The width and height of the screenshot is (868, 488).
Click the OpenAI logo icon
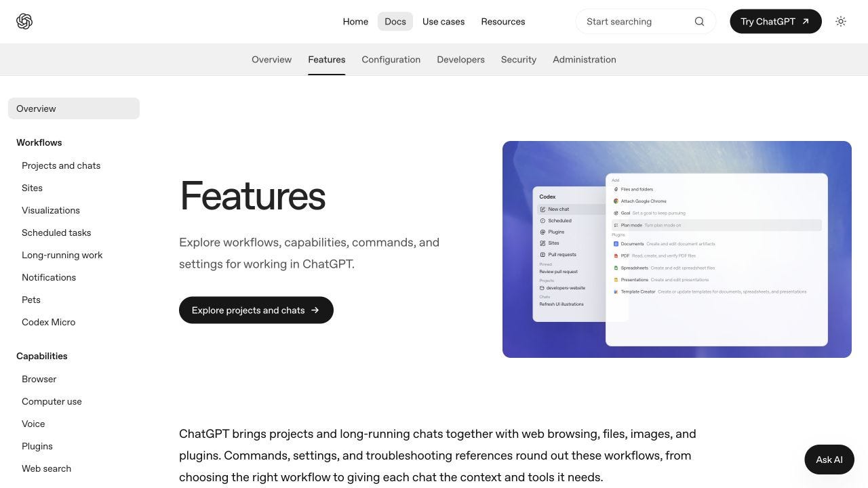pos(24,22)
